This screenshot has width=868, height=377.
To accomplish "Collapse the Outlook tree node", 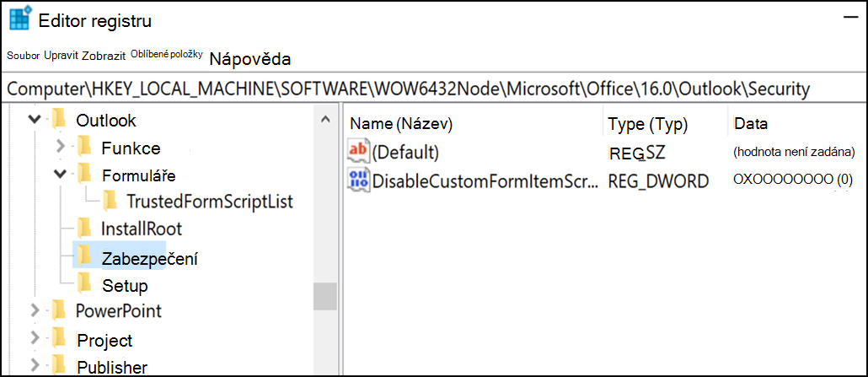I will point(35,120).
